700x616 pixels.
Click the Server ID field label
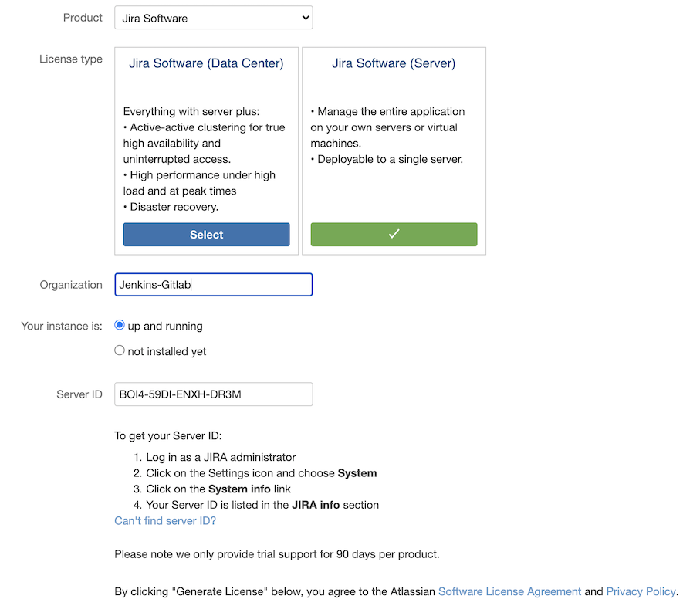click(79, 394)
